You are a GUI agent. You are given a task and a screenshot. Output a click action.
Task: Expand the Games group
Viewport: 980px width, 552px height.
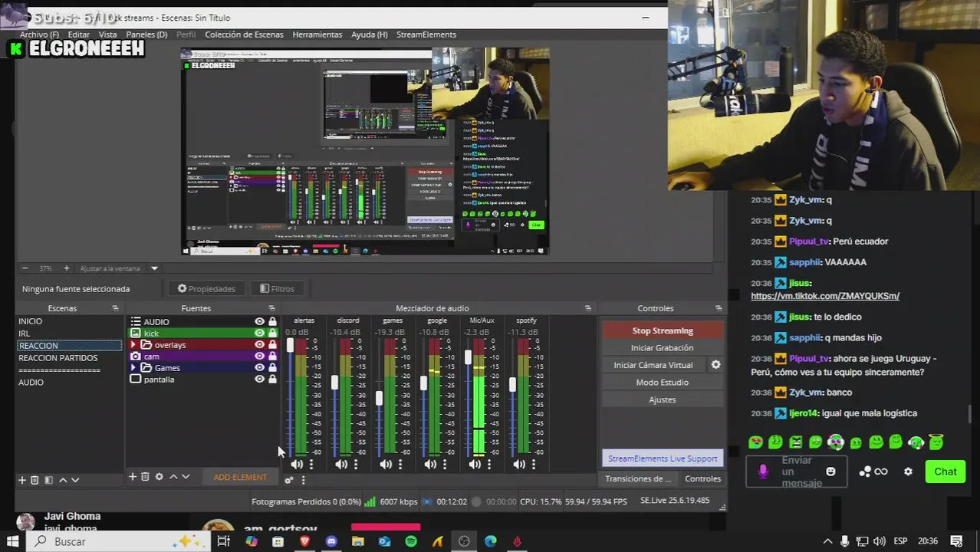point(133,368)
